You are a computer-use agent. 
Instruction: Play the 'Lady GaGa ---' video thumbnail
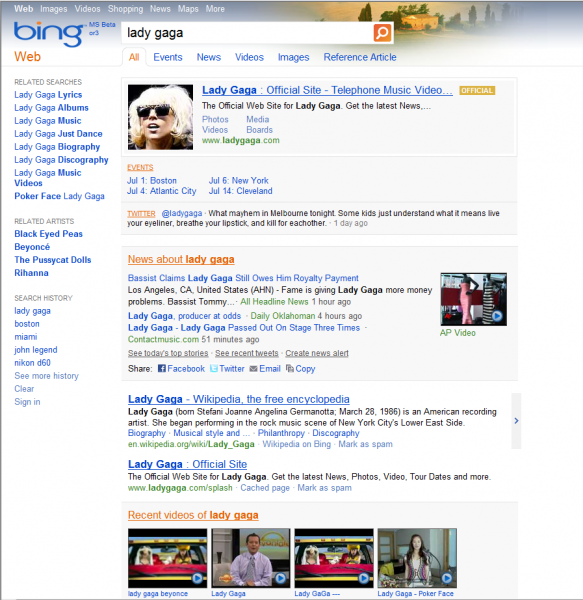334,558
